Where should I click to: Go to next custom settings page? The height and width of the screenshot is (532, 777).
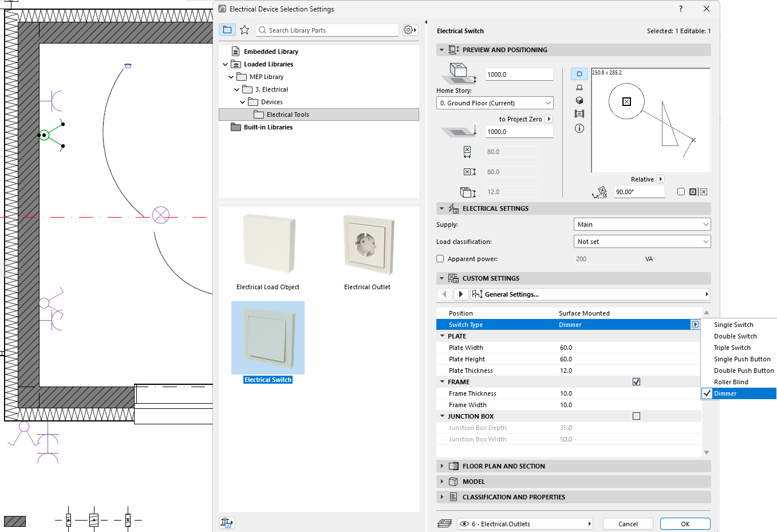pyautogui.click(x=461, y=294)
